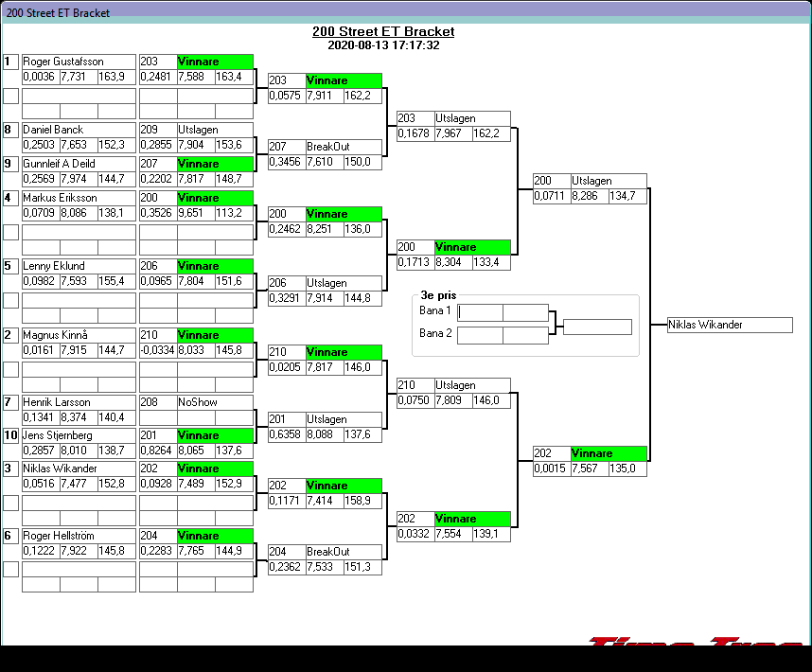812x672 pixels.
Task: Click the empty box below seed 4
Action: point(10,232)
